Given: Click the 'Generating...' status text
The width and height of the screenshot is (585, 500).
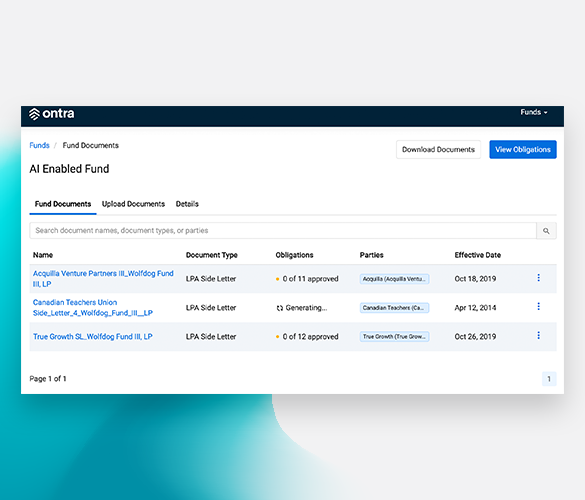Looking at the screenshot, I should tap(306, 308).
